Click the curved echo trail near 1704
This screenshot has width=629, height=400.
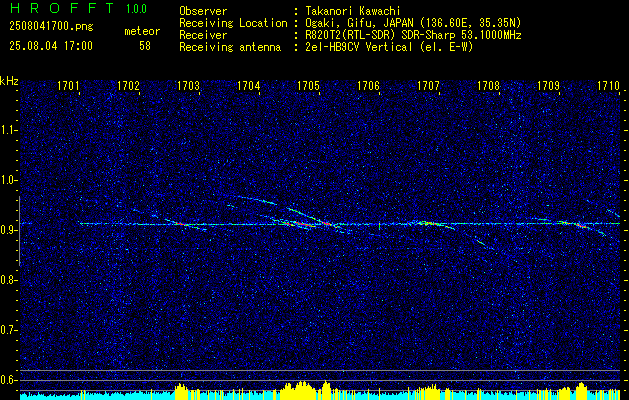[257, 200]
